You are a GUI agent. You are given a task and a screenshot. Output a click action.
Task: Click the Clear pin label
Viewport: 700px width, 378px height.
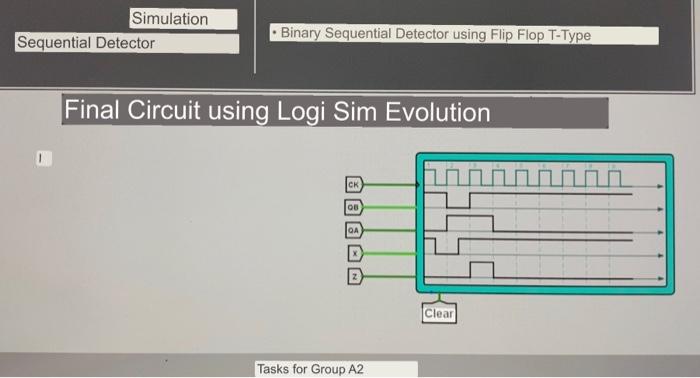pyautogui.click(x=439, y=313)
